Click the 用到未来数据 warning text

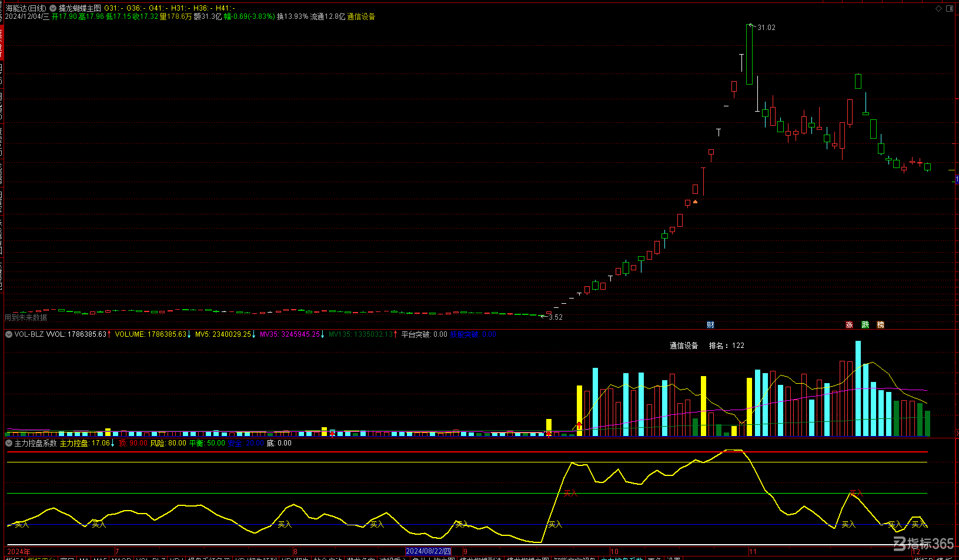[26, 317]
